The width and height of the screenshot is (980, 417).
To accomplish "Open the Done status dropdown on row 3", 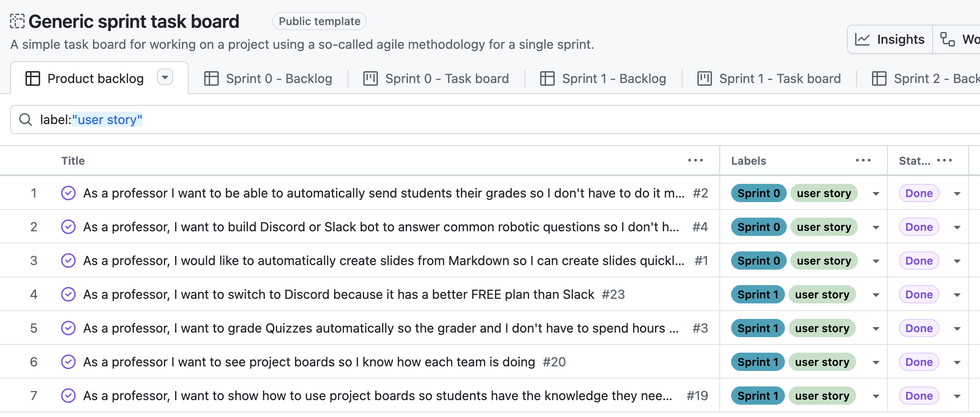I will [x=956, y=261].
